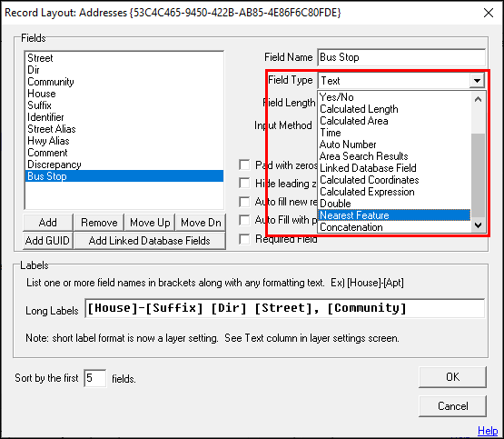Screen dimensions: 504x439
Task: Move the selected field up
Action: (x=150, y=223)
